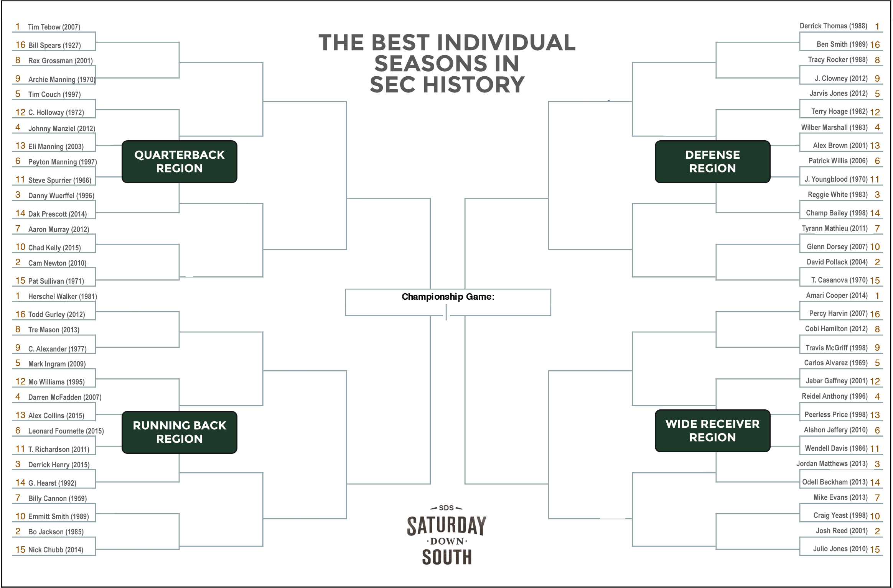Choose Reggie White (1983) entry

tap(837, 194)
